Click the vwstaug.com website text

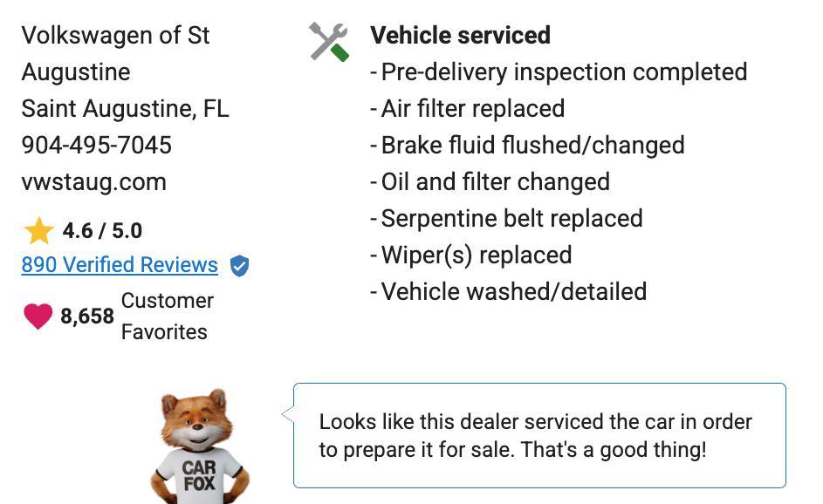pyautogui.click(x=93, y=181)
